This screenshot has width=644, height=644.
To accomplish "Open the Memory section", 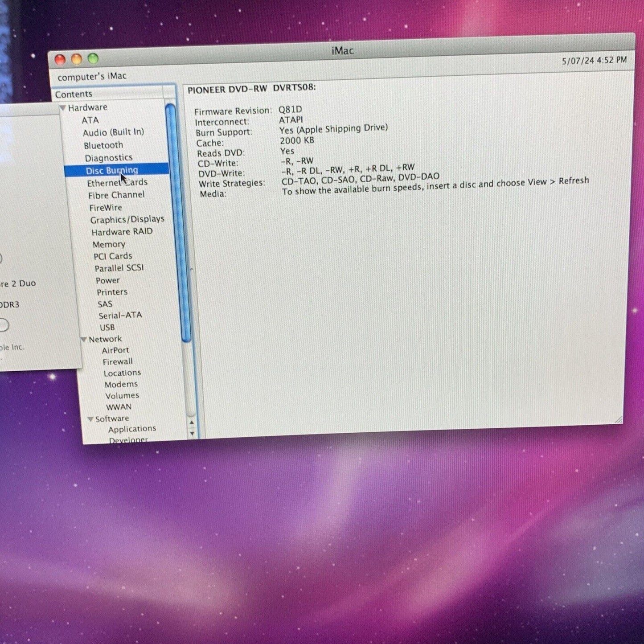I will click(x=109, y=244).
